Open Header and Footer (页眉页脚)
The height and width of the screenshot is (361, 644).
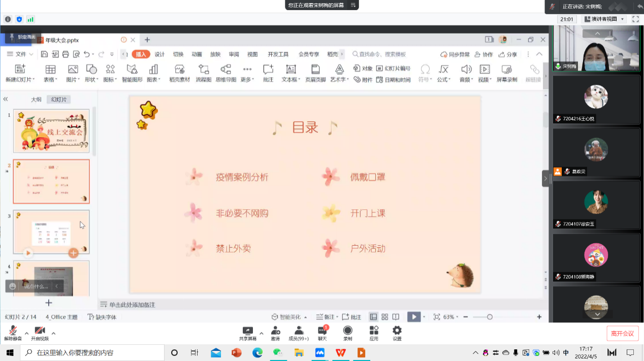tap(315, 70)
